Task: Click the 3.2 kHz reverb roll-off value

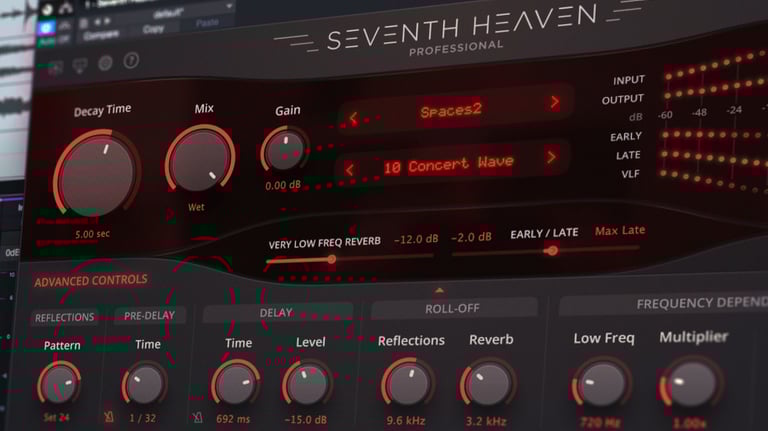Action: pos(486,421)
